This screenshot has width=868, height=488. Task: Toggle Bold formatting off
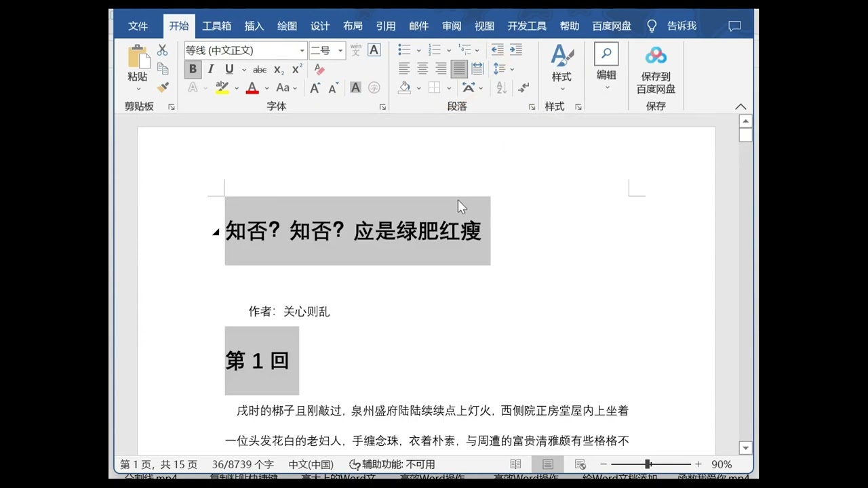point(193,69)
